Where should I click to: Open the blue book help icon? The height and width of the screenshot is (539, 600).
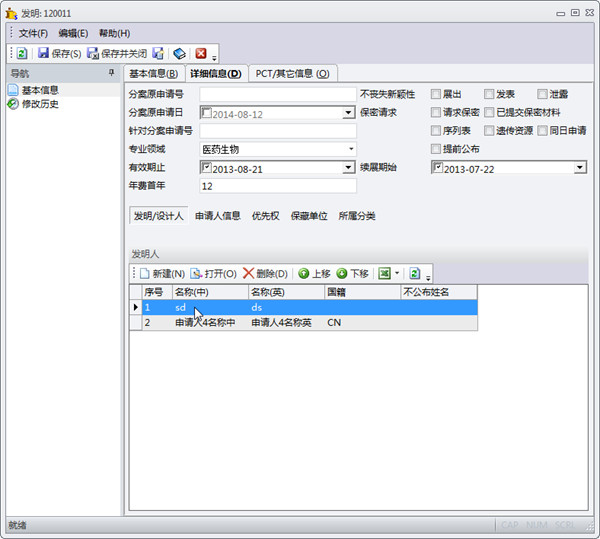pos(179,53)
